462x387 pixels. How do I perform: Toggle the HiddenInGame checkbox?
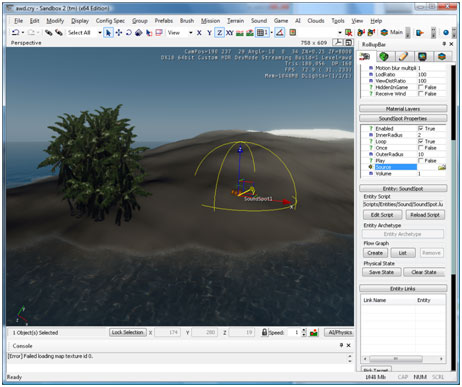point(421,87)
